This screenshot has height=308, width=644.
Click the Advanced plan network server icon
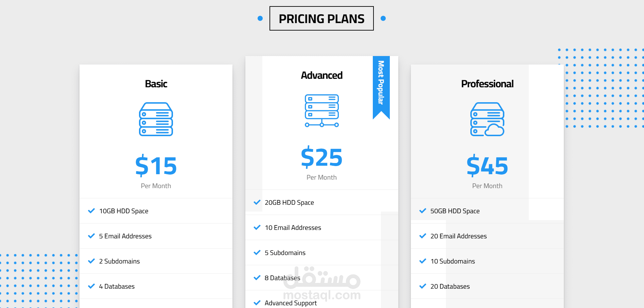point(321,111)
